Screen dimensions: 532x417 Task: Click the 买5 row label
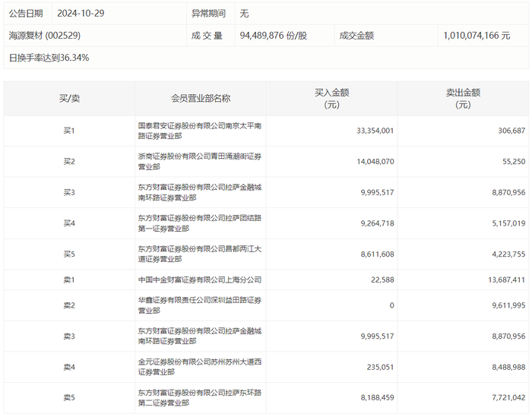click(x=69, y=254)
